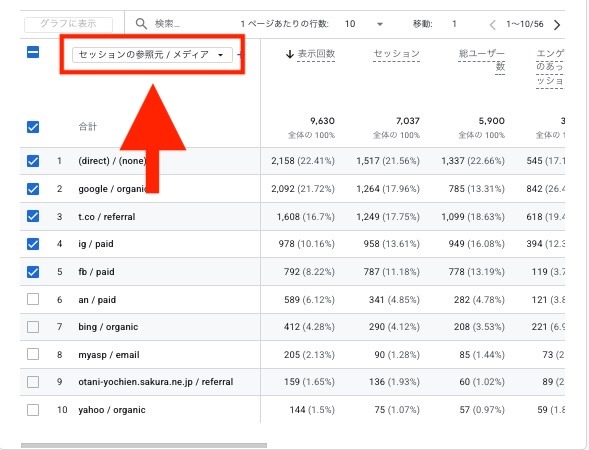This screenshot has width=589, height=450.
Task: Click the 合計 total row label
Action: click(x=88, y=127)
